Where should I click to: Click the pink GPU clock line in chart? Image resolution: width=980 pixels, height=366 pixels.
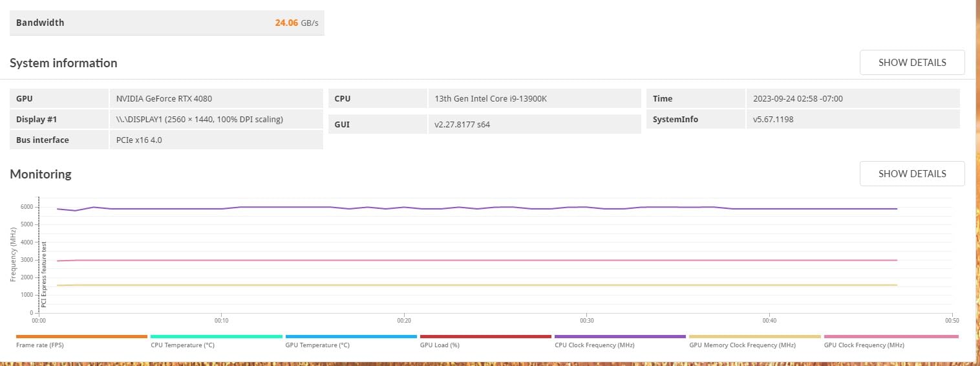point(453,260)
